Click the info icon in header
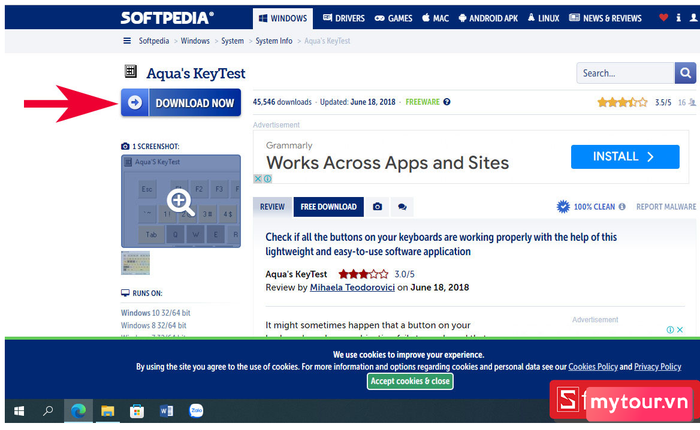Screen dimensions: 700x430 (x=679, y=17)
